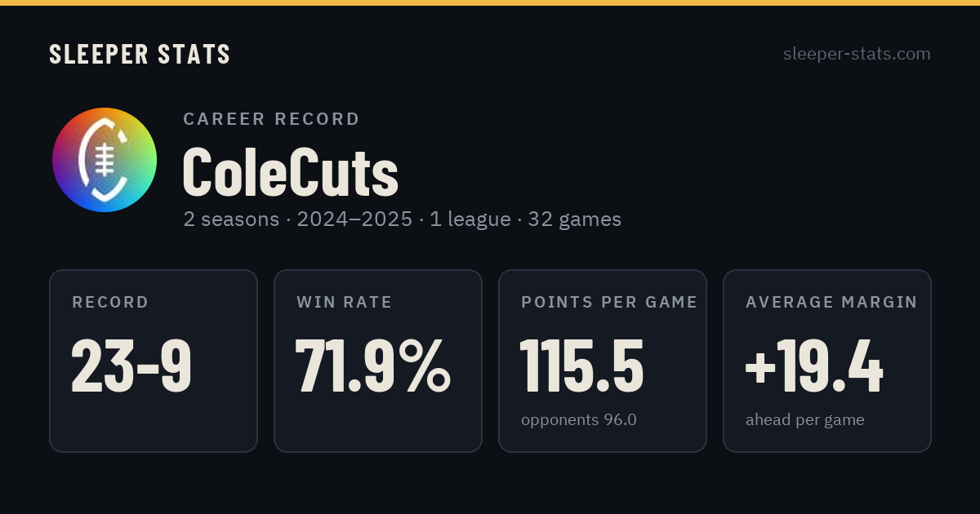
Task: Select the WIN RATE stat card
Action: [x=378, y=361]
